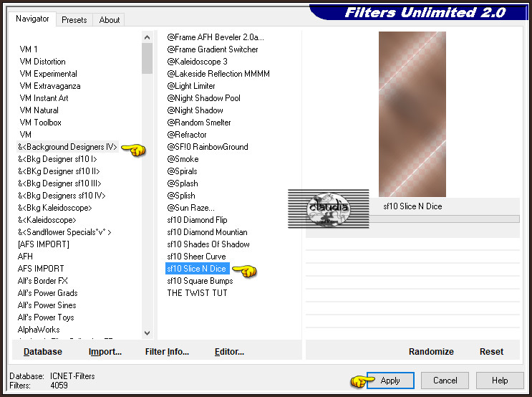532x397 pixels.
Task: Select &<Bkg Designer sf10 I> category
Action: (57, 159)
